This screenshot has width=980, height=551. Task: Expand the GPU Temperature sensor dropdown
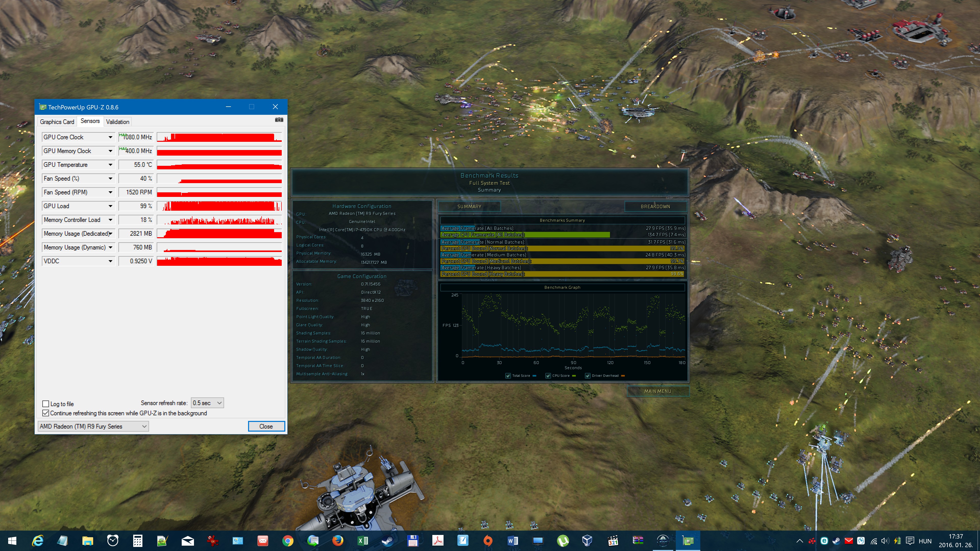pos(110,165)
